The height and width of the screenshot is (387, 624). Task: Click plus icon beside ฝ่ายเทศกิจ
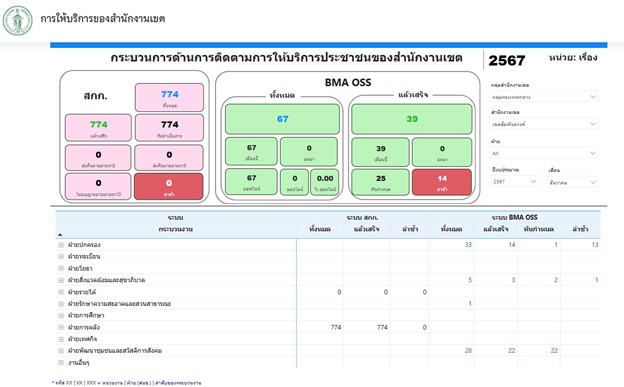coord(61,339)
